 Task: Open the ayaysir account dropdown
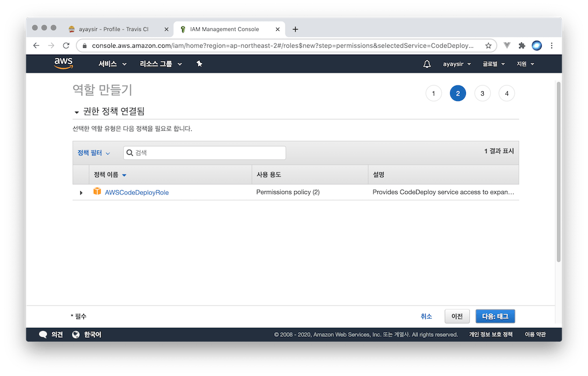click(x=456, y=64)
